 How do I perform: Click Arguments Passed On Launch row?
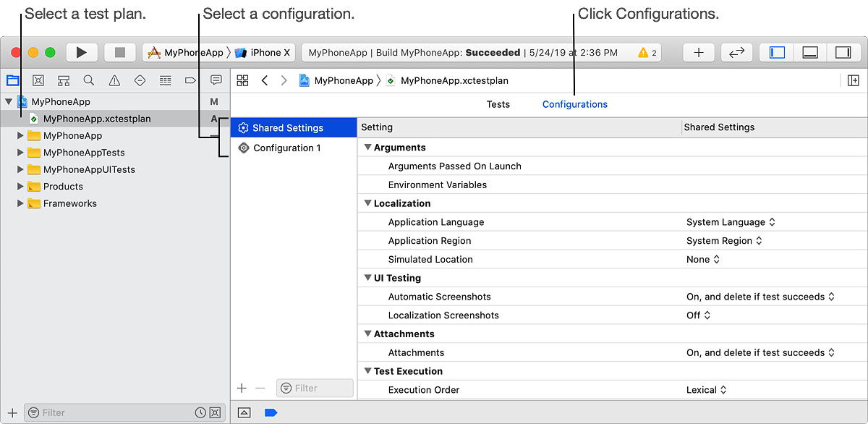tap(612, 166)
